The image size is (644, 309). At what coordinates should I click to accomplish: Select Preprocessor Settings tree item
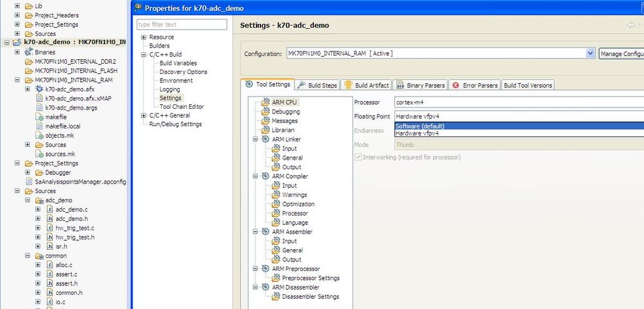tap(311, 278)
